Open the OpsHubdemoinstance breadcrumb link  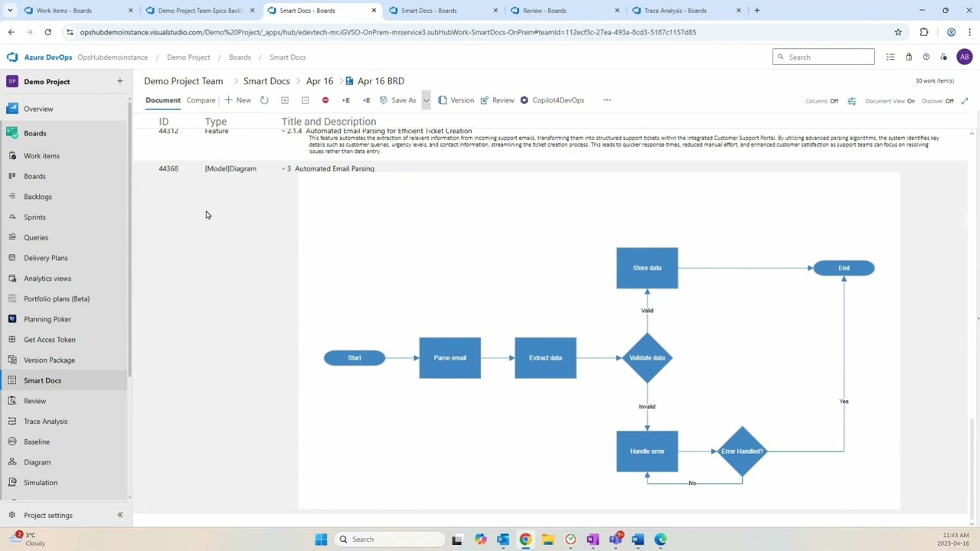(x=113, y=57)
